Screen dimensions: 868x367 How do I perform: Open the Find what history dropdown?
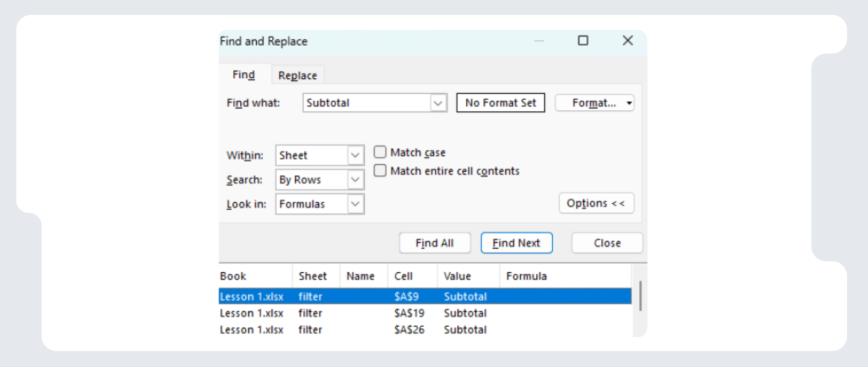[438, 103]
